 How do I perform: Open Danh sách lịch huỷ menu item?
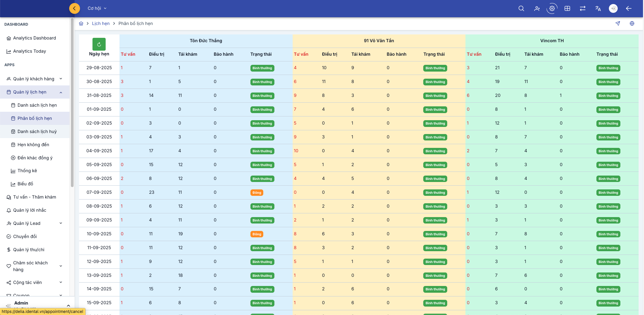click(x=37, y=132)
